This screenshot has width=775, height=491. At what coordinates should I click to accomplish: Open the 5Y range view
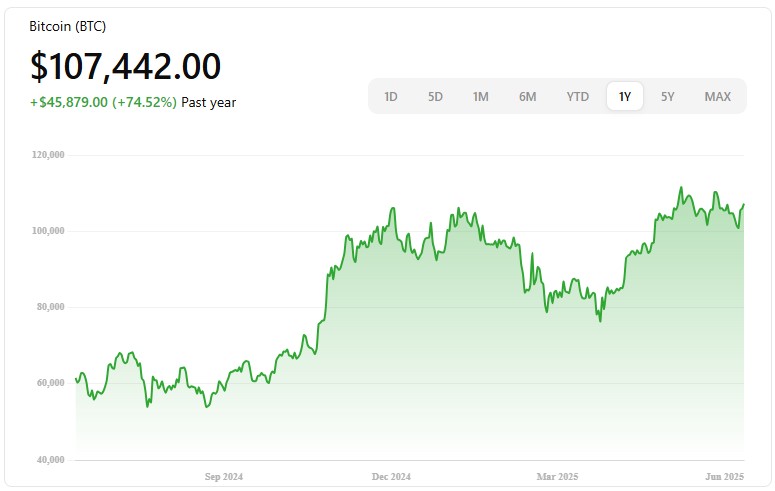(668, 97)
